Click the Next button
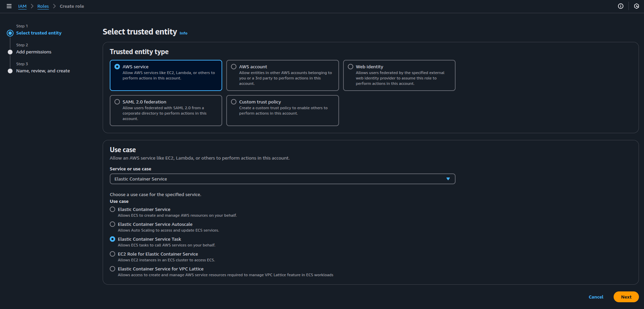The height and width of the screenshot is (309, 644). pos(626,297)
